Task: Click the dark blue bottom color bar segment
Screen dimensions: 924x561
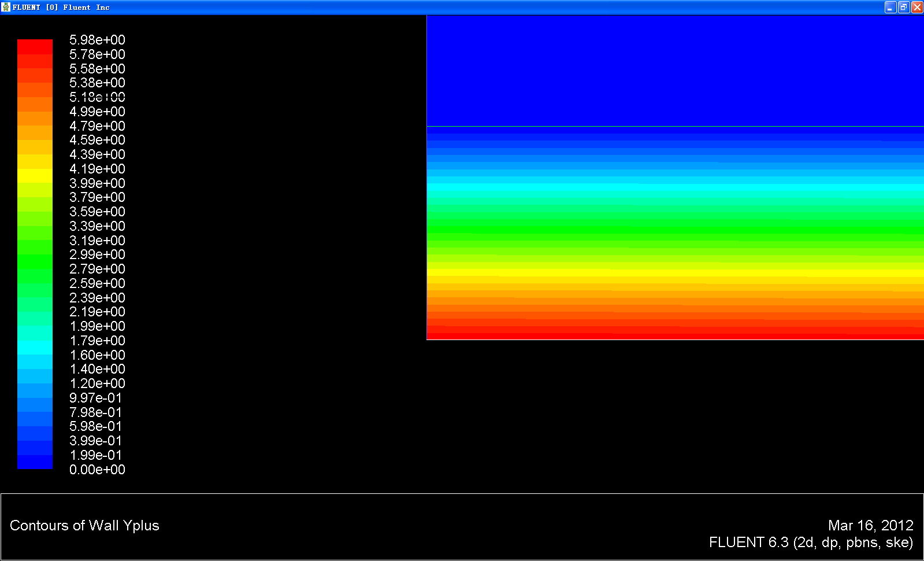Action: (35, 462)
